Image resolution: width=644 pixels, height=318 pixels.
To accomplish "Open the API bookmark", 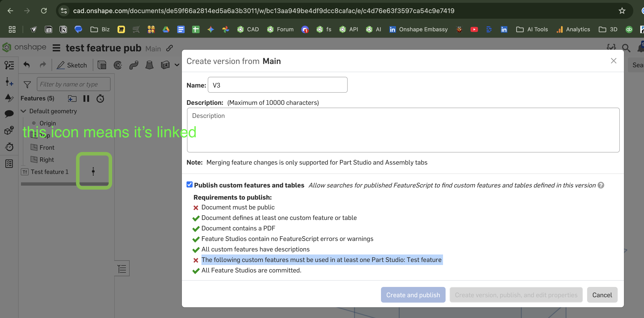I will click(x=349, y=29).
